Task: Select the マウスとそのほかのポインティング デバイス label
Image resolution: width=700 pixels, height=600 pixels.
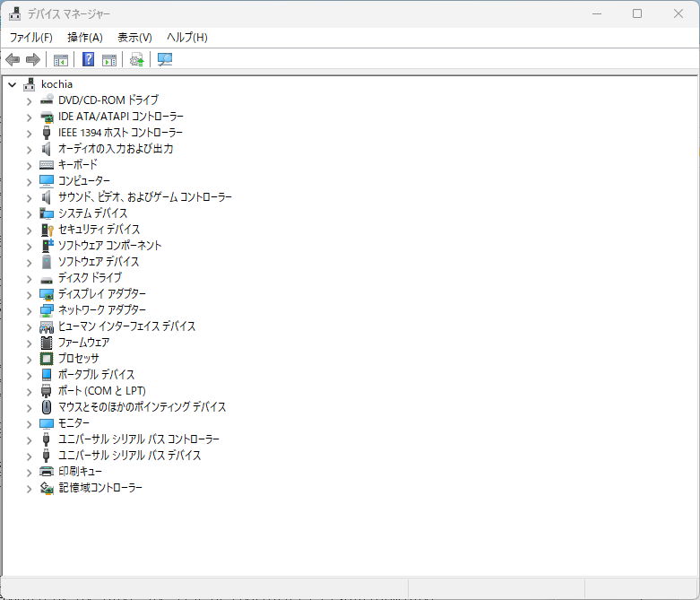Action: click(x=143, y=407)
